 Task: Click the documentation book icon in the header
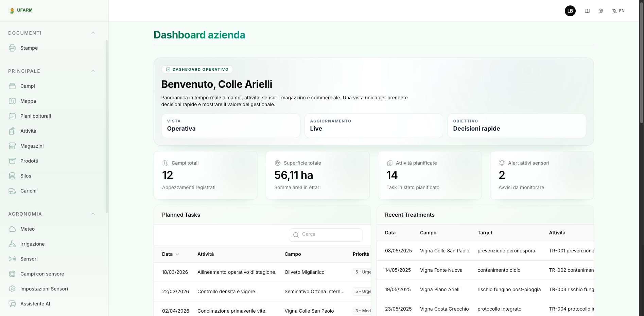587,11
